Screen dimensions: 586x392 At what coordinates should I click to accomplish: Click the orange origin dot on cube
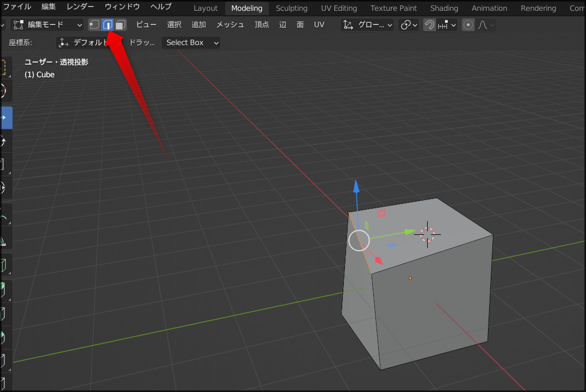coord(410,278)
